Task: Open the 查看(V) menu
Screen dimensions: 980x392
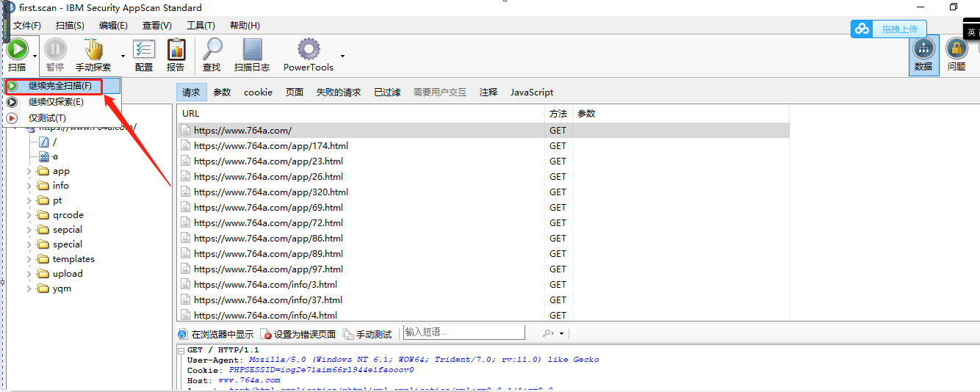Action: [156, 26]
